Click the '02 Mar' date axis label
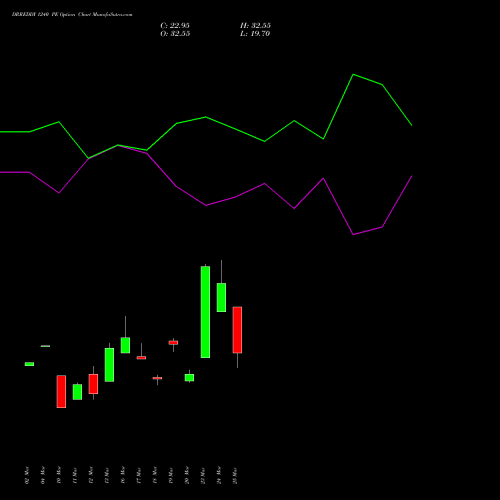 click(27, 475)
